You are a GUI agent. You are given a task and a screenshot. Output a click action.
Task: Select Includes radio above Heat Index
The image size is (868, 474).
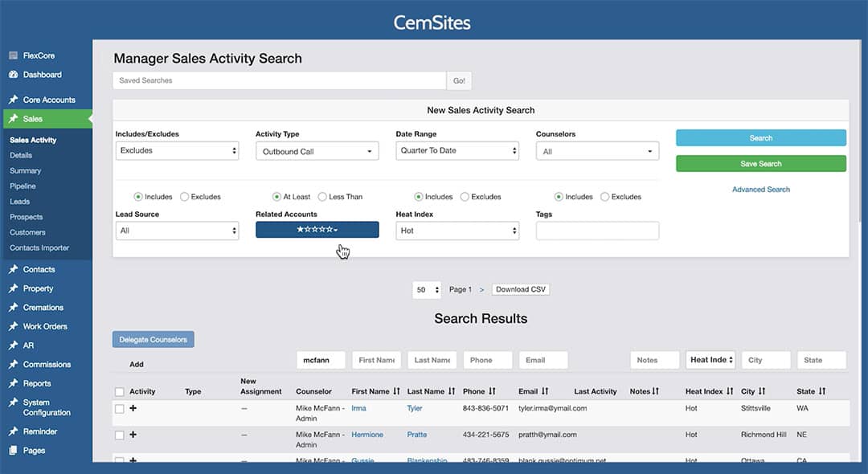pyautogui.click(x=419, y=197)
